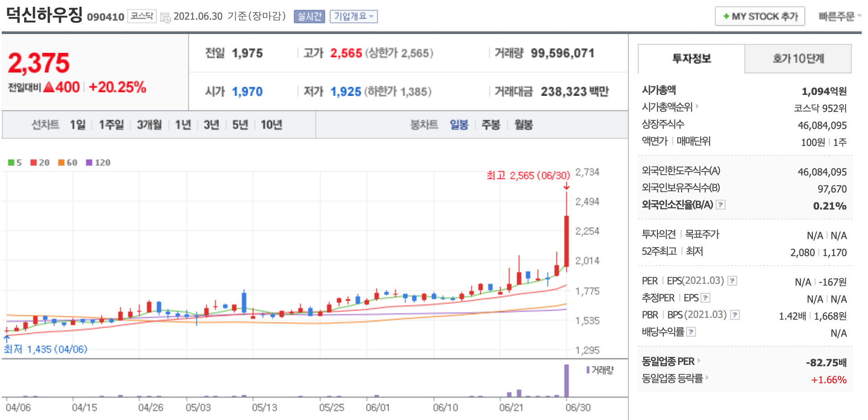Select the 1일 line chart period
The height and width of the screenshot is (420, 868).
(x=77, y=125)
